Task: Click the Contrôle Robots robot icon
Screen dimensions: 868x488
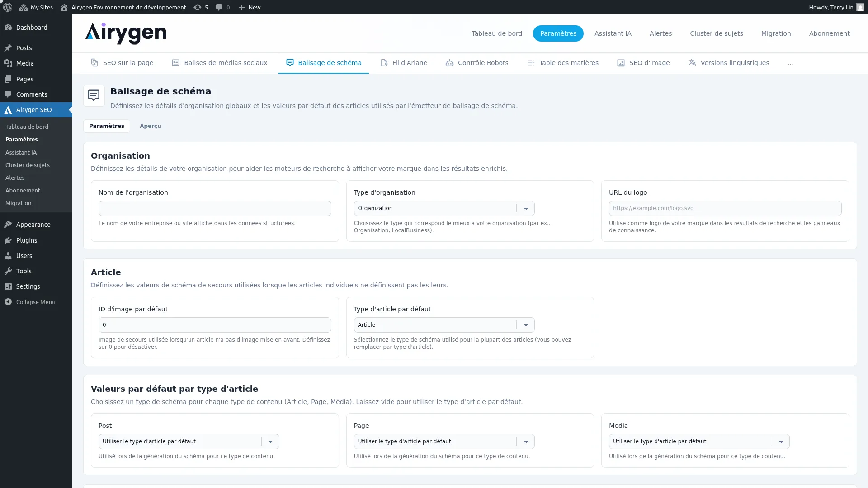Action: 449,63
